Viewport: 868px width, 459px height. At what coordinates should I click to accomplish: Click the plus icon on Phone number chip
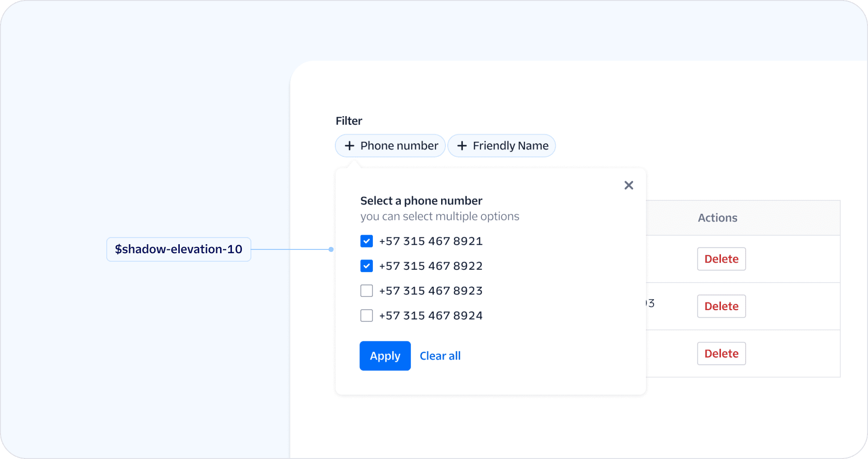click(349, 146)
